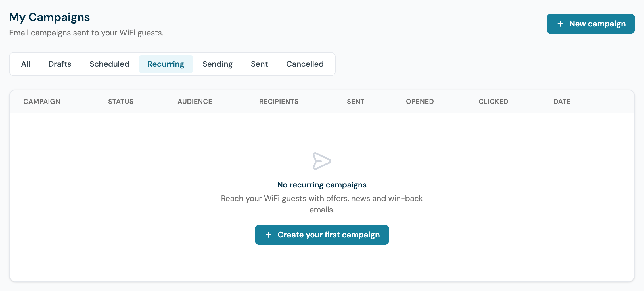View the Cancelled tab

pos(305,64)
